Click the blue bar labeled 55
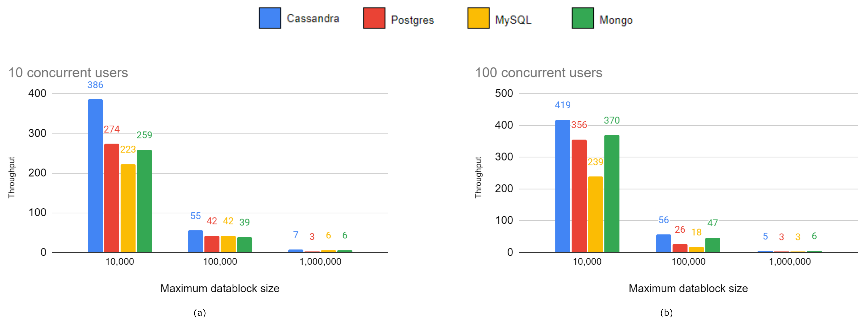The height and width of the screenshot is (323, 868). click(195, 241)
